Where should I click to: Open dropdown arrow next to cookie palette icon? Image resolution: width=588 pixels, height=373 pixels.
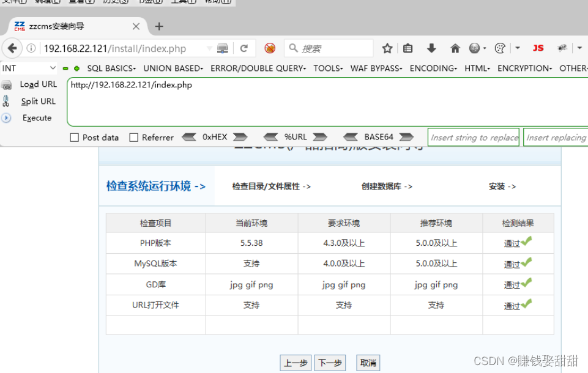tap(518, 48)
